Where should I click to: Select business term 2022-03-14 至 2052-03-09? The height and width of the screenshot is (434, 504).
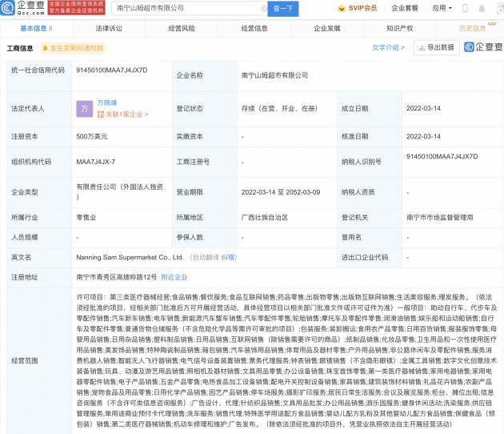point(281,192)
